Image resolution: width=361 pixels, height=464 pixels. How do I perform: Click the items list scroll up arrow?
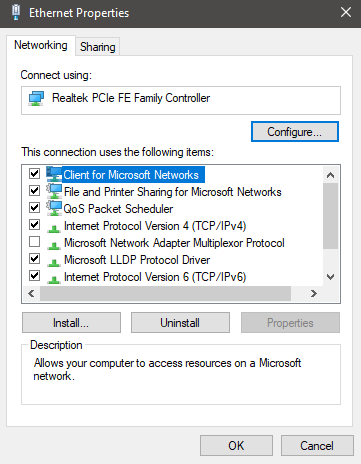pyautogui.click(x=330, y=175)
